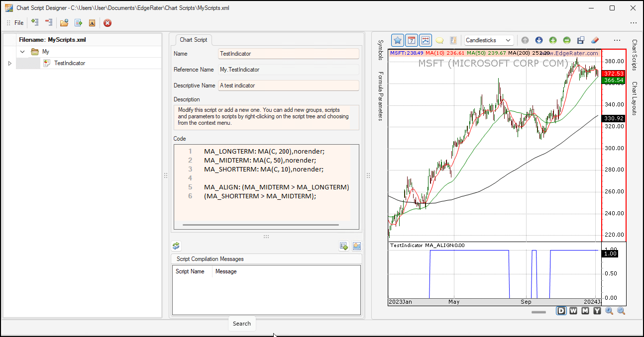Click the compile script icon below the code
Viewport: 644px width, 337px height.
[176, 246]
